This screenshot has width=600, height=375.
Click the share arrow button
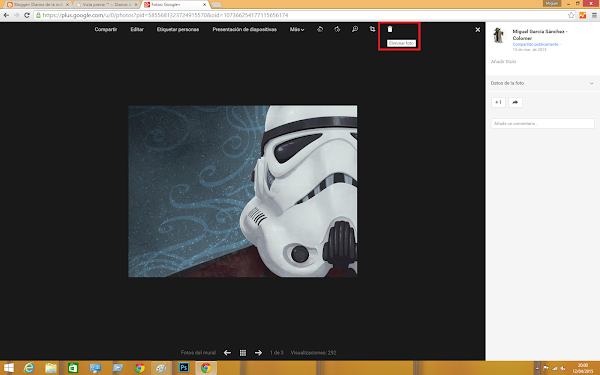click(x=515, y=102)
